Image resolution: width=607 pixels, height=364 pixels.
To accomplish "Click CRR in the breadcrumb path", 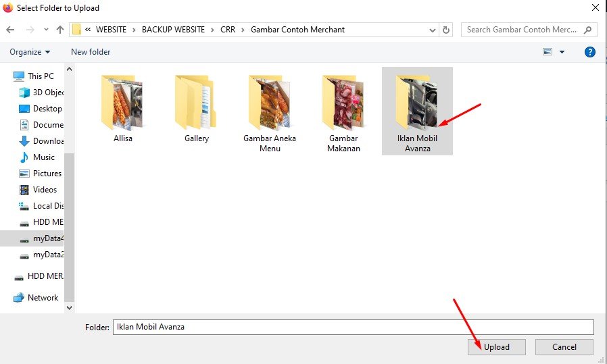I will point(228,30).
